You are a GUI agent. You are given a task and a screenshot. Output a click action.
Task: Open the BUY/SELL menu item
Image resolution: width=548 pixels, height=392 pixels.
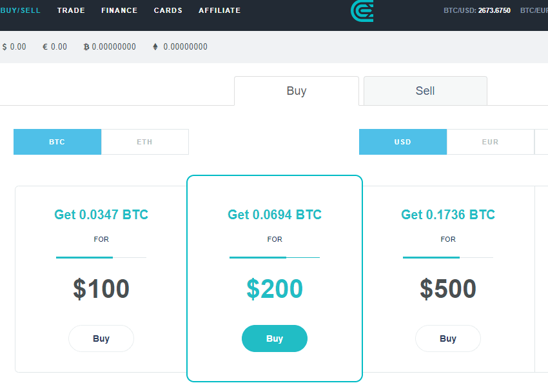pyautogui.click(x=20, y=10)
